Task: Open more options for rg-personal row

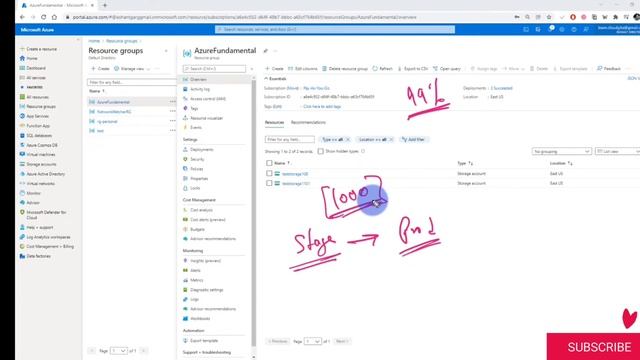Action: coord(173,121)
